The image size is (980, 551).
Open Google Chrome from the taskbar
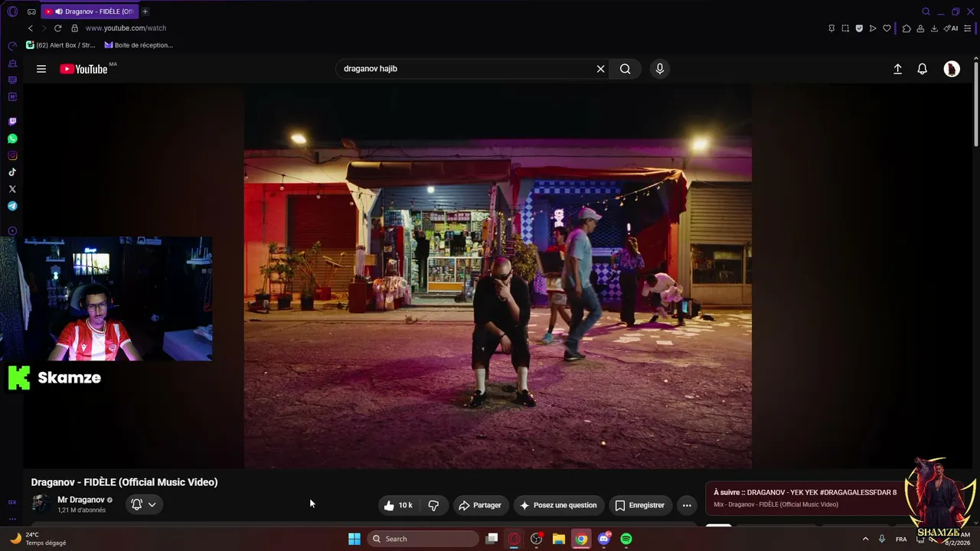582,539
